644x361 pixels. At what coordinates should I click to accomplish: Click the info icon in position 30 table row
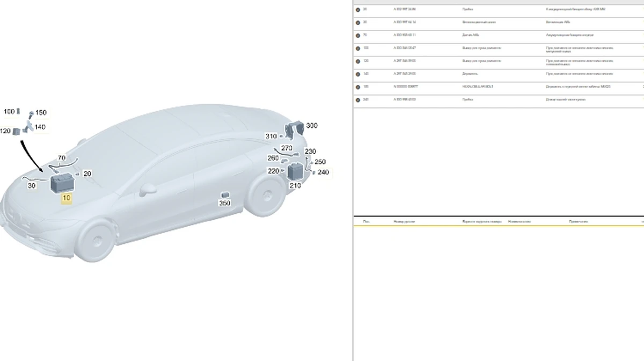tap(358, 23)
